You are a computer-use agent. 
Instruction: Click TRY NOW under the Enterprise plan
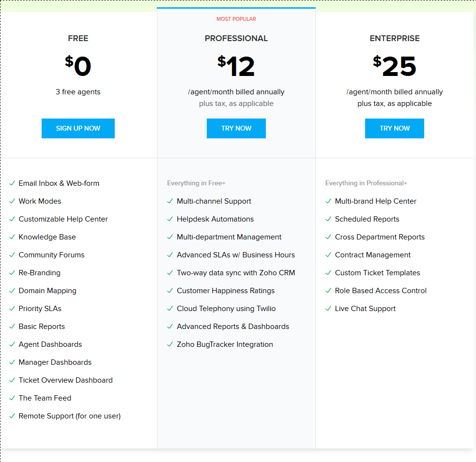pos(394,128)
